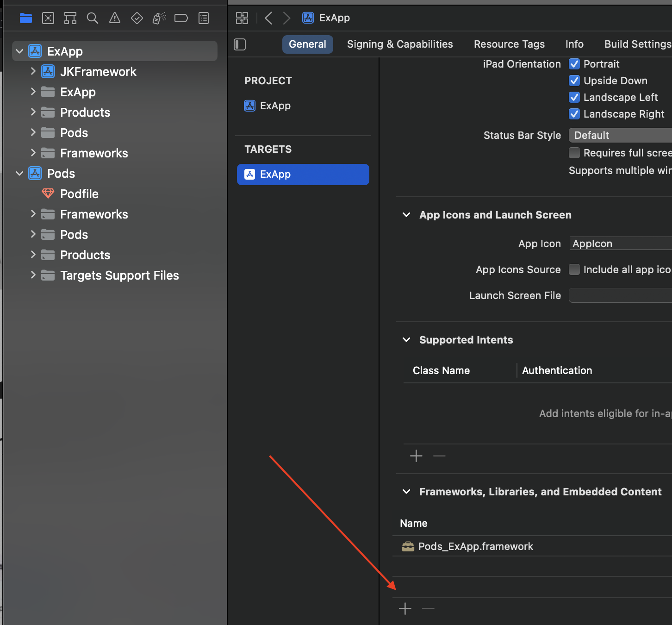
Task: Open the Report navigator list icon
Action: [204, 18]
